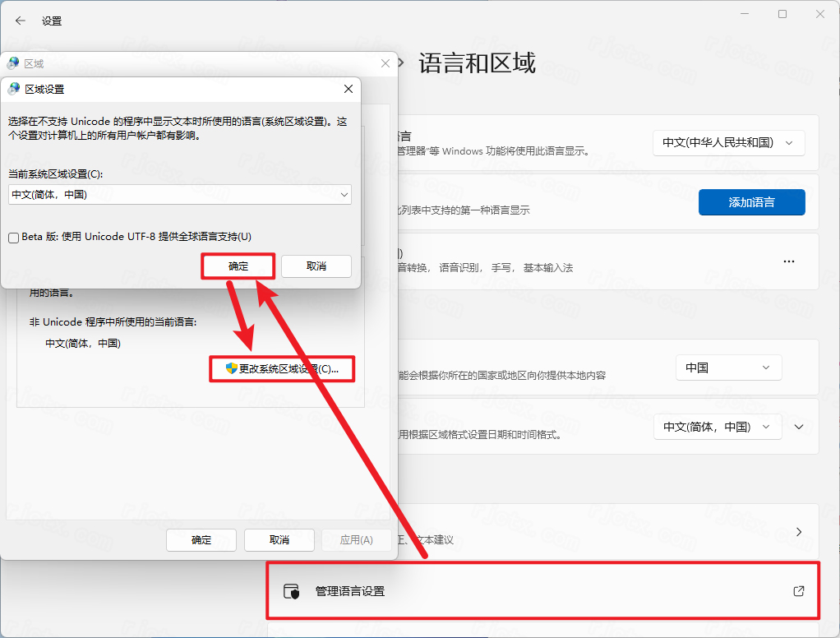The height and width of the screenshot is (638, 840).
Task: Open the 中国 country dropdown
Action: click(728, 368)
